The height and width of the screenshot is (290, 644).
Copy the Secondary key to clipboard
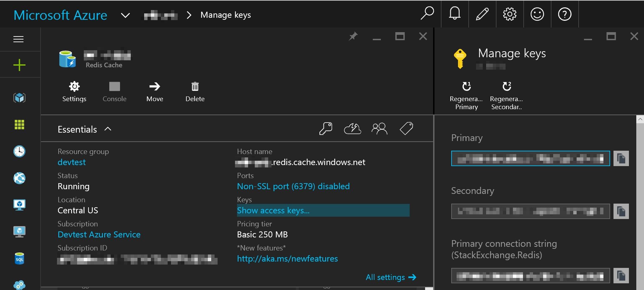[x=621, y=211]
